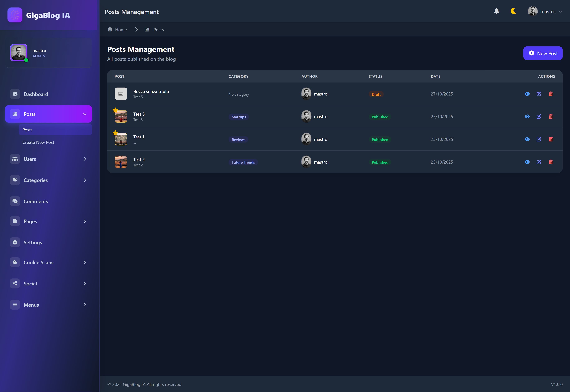
Task: Select Create New Post in the sidebar
Action: [x=38, y=142]
